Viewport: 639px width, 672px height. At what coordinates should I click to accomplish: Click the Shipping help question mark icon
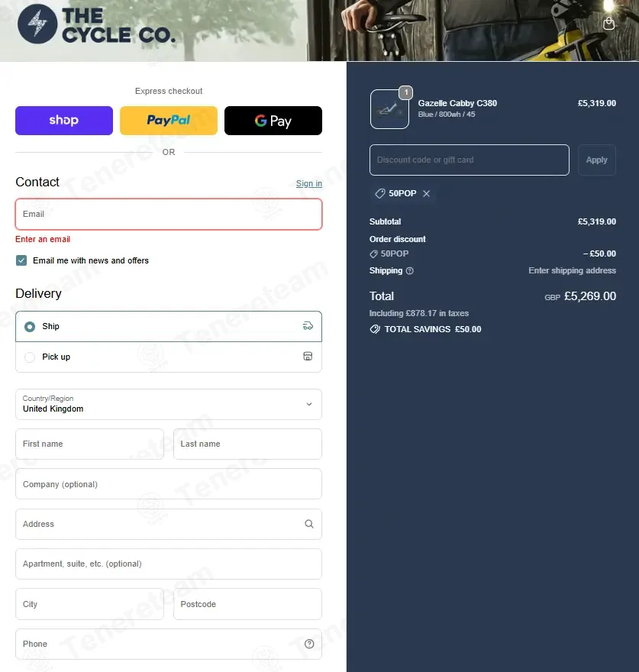point(410,271)
